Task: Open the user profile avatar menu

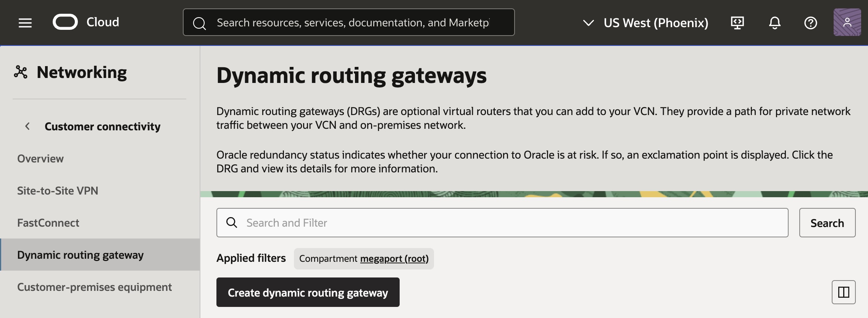Action: click(847, 23)
